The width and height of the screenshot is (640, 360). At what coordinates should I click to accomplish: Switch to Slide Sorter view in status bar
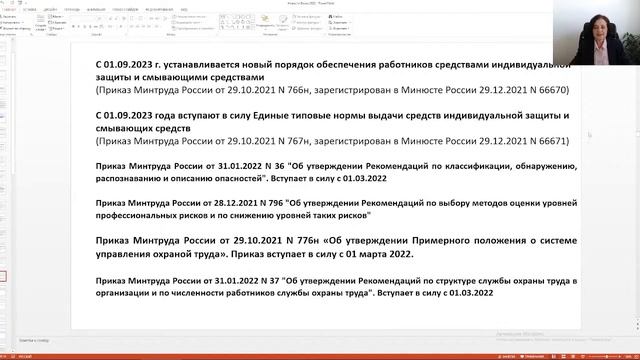[x=564, y=357]
